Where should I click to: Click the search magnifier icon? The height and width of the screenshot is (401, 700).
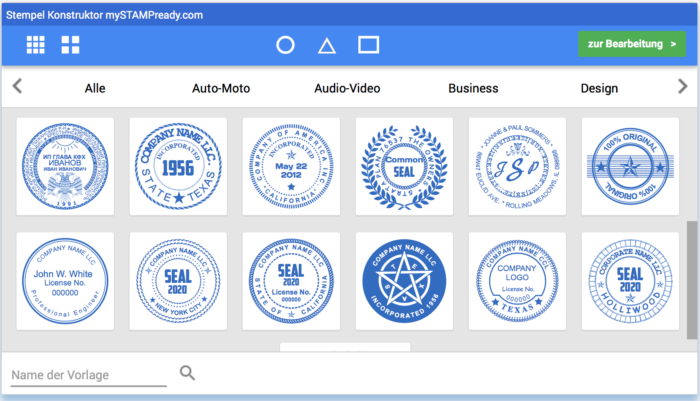tap(187, 372)
